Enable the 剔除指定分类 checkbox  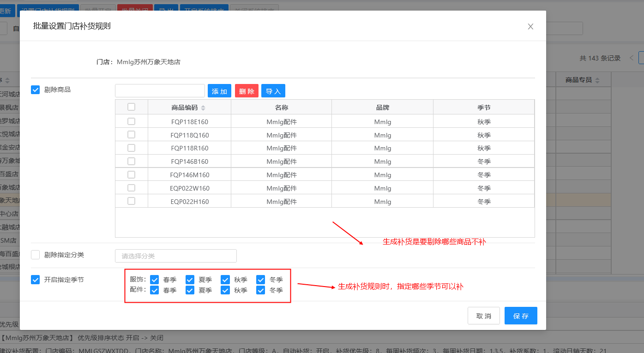pos(36,255)
